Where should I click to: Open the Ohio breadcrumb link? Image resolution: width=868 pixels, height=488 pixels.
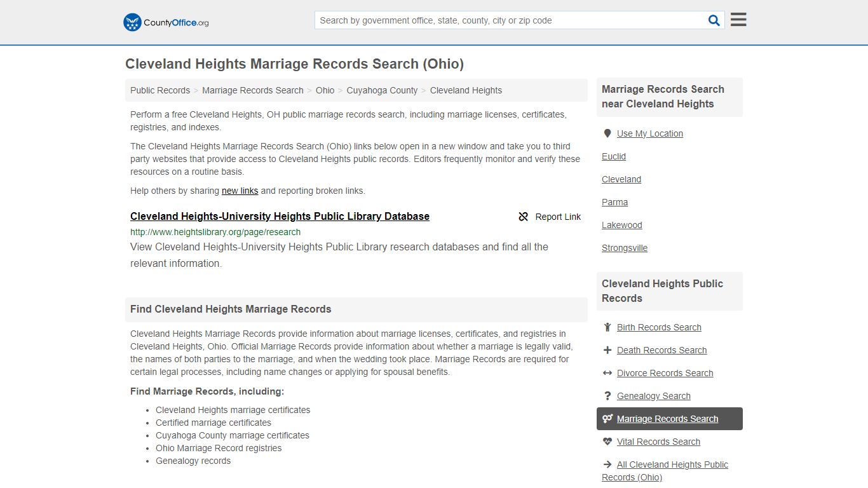click(325, 90)
